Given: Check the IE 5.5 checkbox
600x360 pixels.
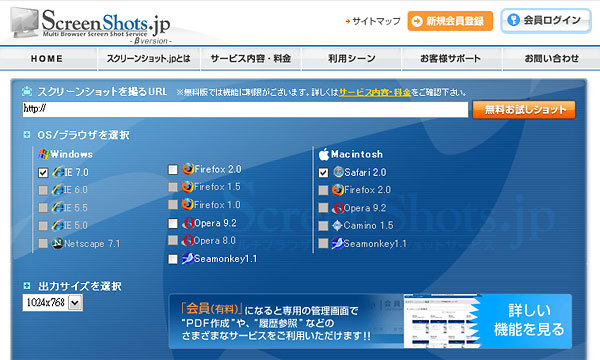Looking at the screenshot, I should coord(43,208).
